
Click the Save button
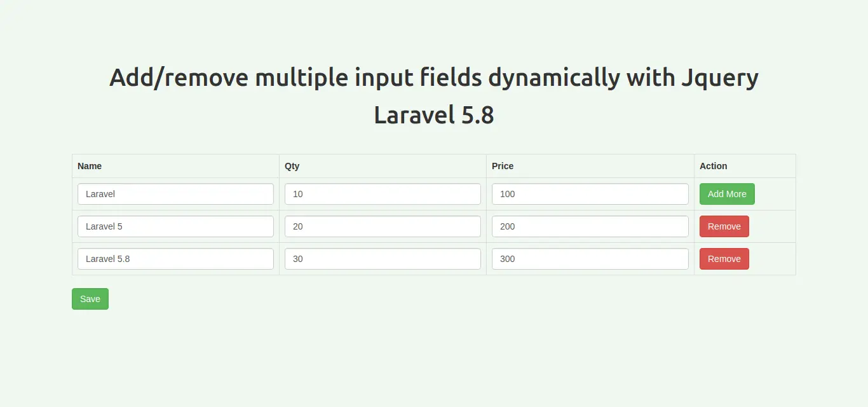click(90, 299)
